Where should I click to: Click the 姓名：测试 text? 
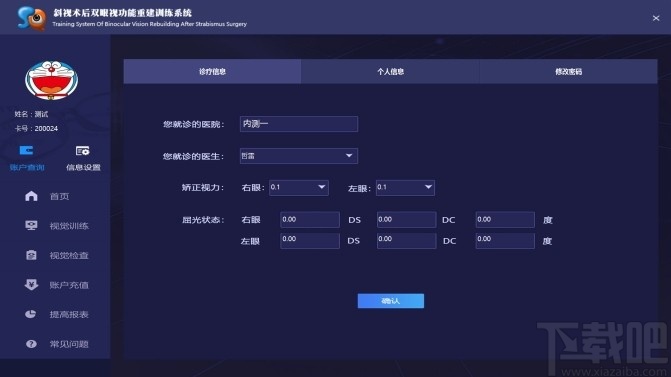click(x=31, y=114)
